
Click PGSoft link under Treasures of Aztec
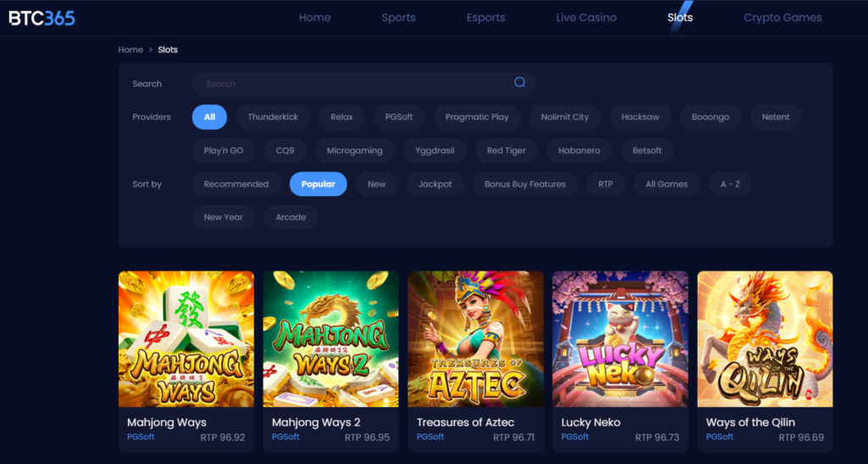(430, 437)
